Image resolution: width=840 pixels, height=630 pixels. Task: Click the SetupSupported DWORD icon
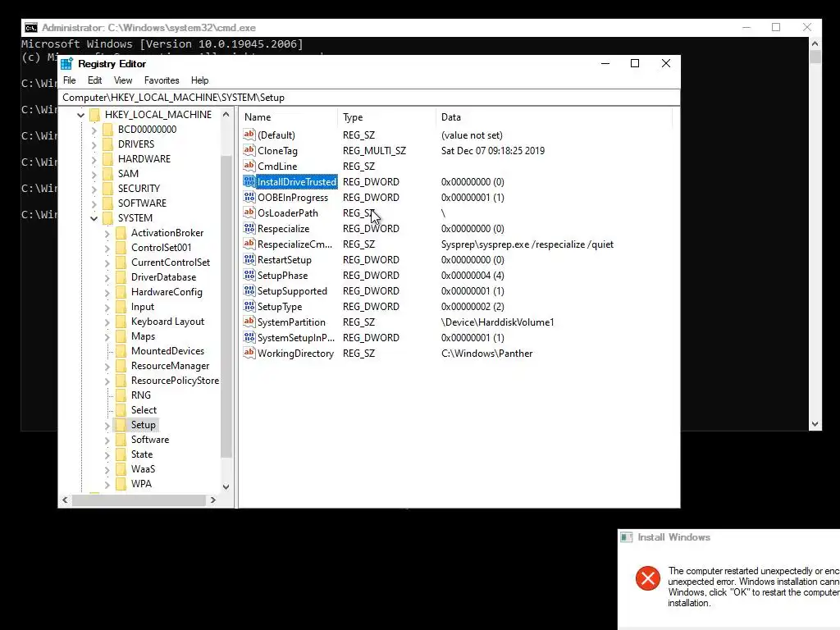[249, 290]
